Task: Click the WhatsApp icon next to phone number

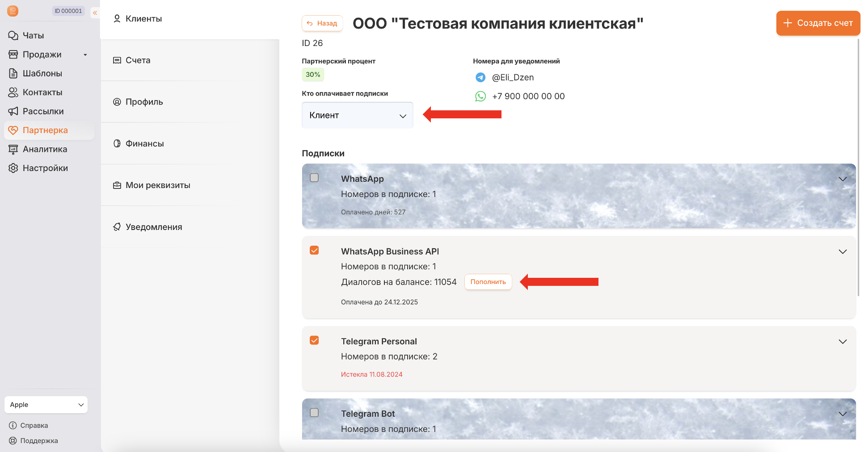Action: [480, 96]
